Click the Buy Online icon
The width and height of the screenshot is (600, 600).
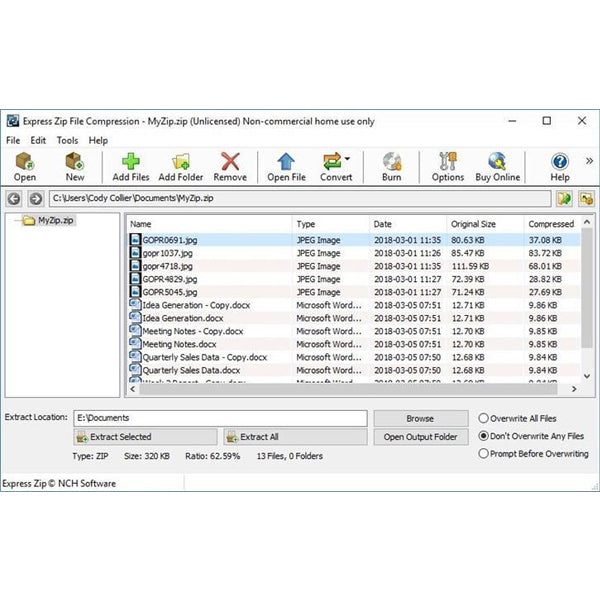[497, 166]
